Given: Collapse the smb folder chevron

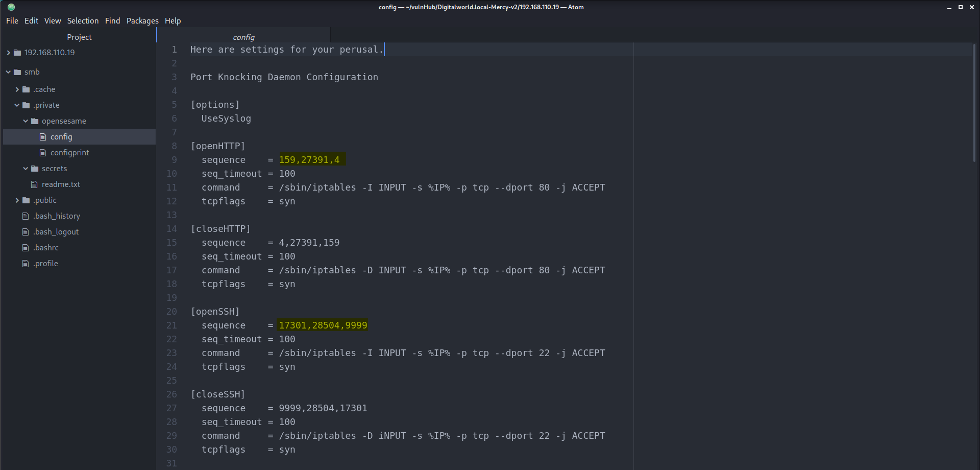Looking at the screenshot, I should click(8, 72).
